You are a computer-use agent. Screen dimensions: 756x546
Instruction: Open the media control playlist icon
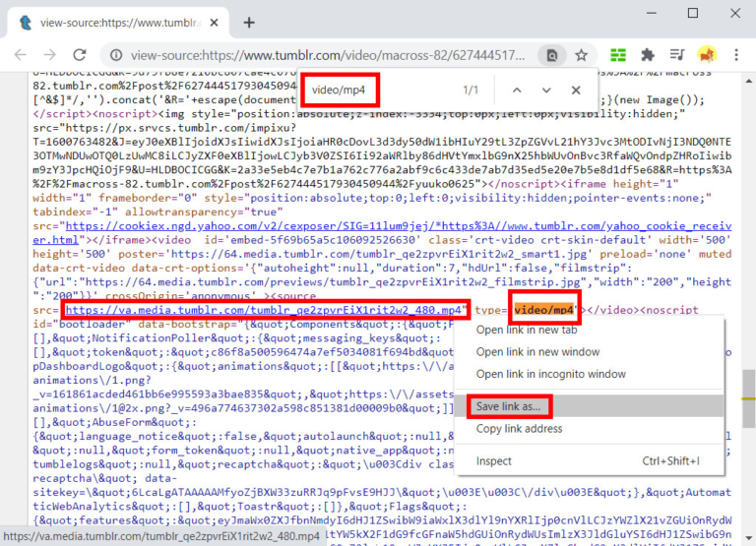tap(677, 55)
